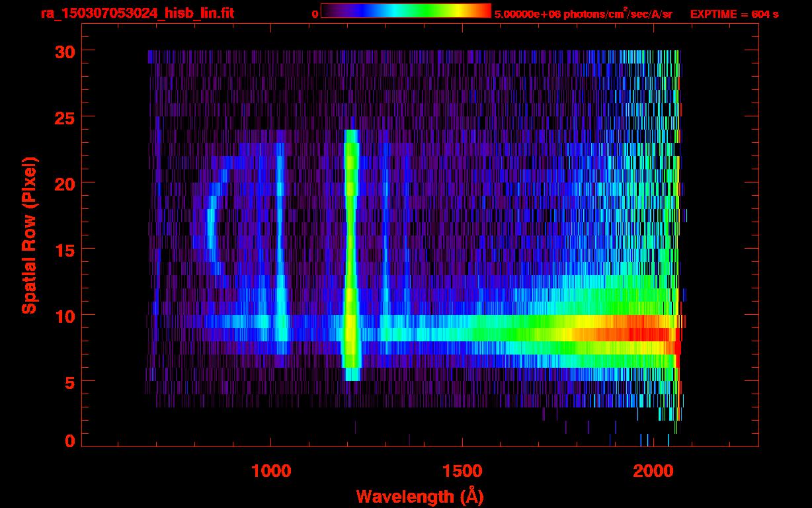Click the file name ra_150307053024_hisb_lin.fit
Viewport: 812px width, 508px height.
tap(138, 13)
